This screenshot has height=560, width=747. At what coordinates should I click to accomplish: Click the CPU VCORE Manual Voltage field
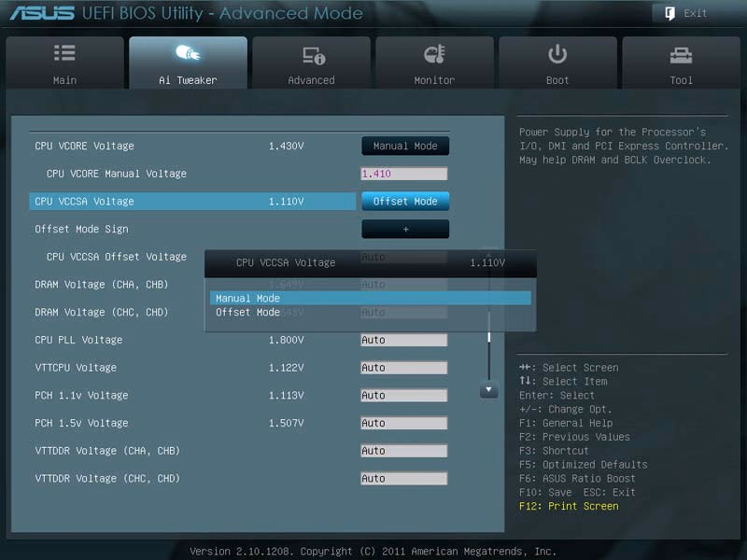[404, 174]
